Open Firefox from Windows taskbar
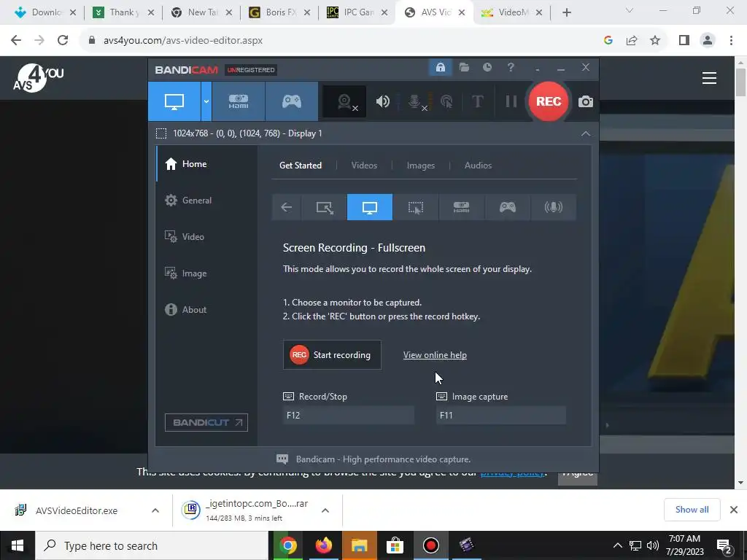This screenshot has width=747, height=560. tap(323, 545)
